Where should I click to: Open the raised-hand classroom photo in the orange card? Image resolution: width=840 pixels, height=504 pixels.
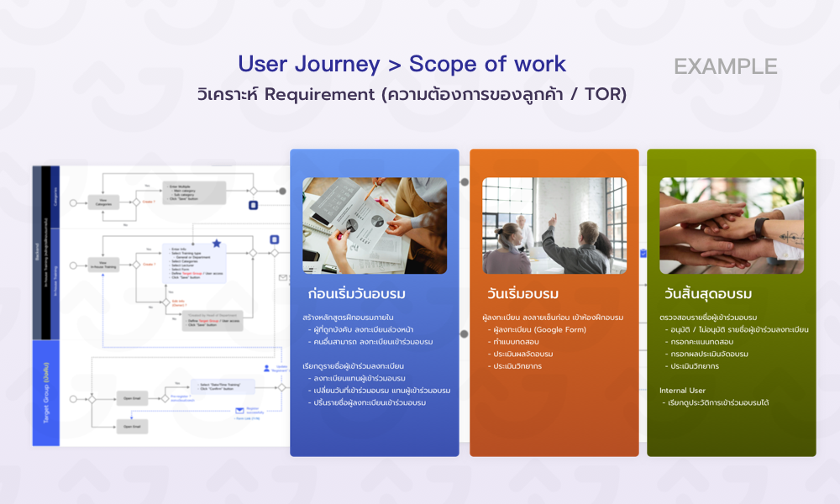[554, 225]
